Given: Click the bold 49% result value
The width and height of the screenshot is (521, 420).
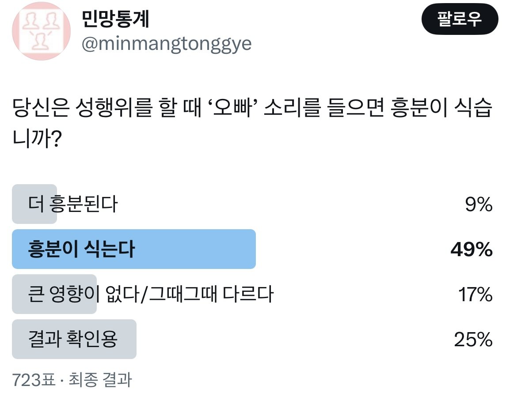Looking at the screenshot, I should click(x=472, y=250).
